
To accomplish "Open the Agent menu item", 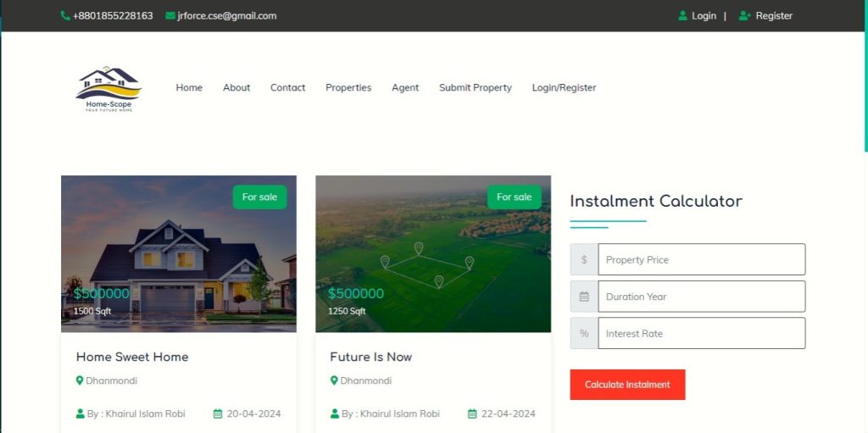I will pyautogui.click(x=405, y=87).
